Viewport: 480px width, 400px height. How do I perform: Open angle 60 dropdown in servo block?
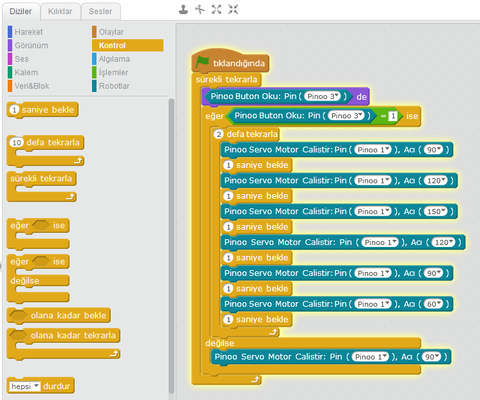click(433, 304)
